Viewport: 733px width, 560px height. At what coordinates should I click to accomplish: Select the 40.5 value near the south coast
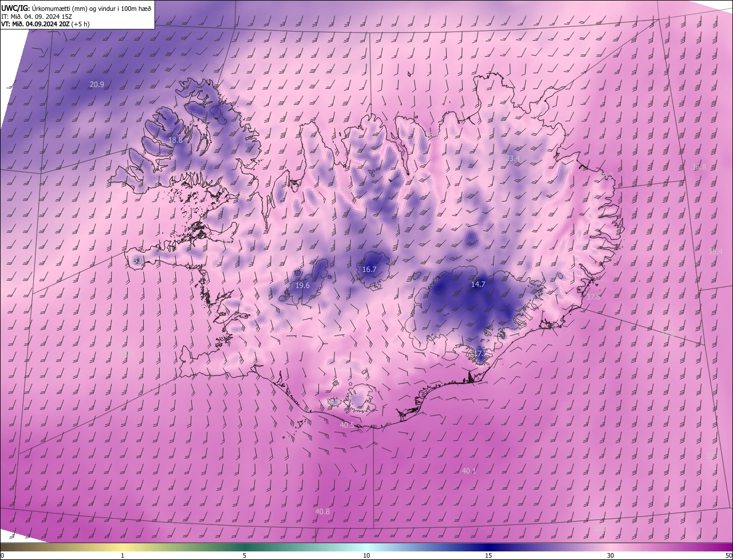(x=347, y=425)
